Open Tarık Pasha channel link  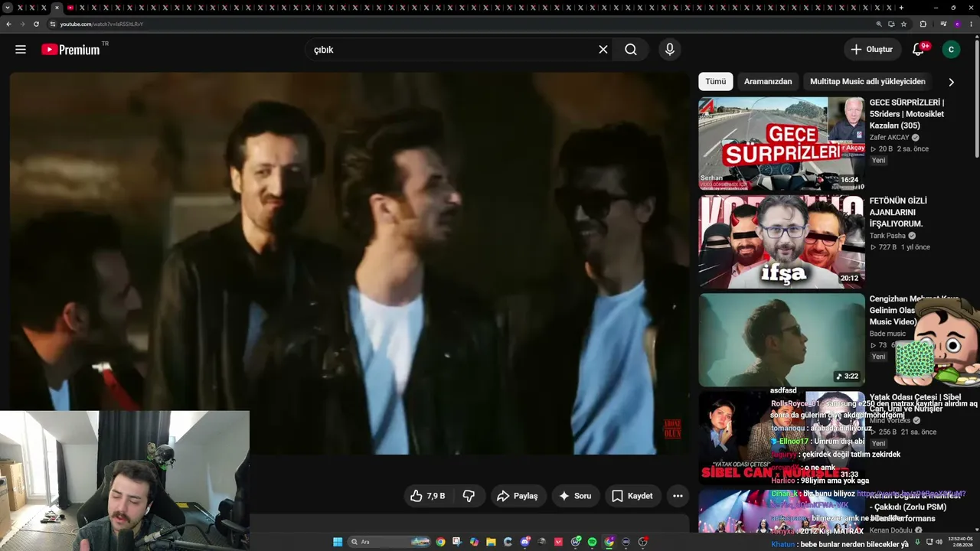pyautogui.click(x=887, y=236)
